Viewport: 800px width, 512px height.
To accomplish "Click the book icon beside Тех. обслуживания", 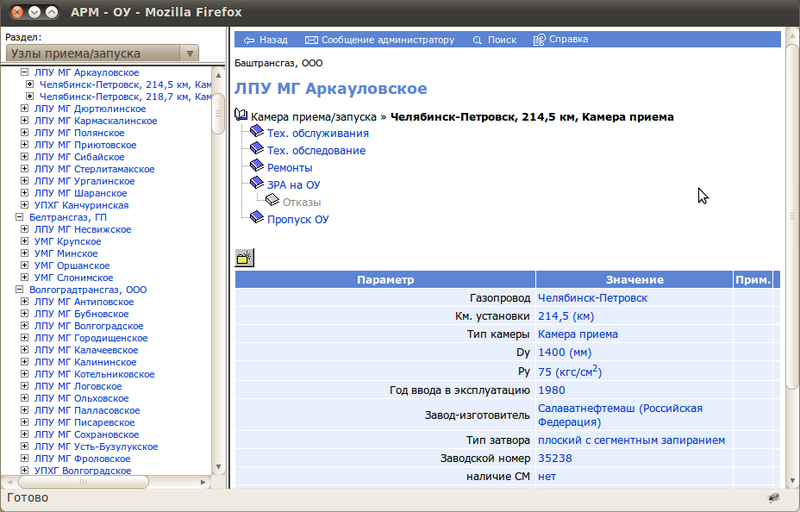I will click(257, 132).
